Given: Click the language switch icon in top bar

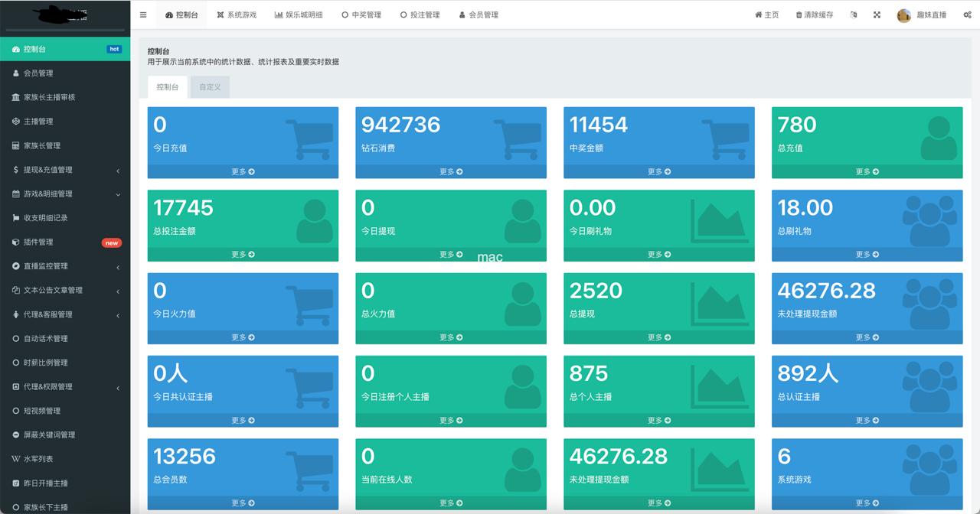Looking at the screenshot, I should [854, 15].
